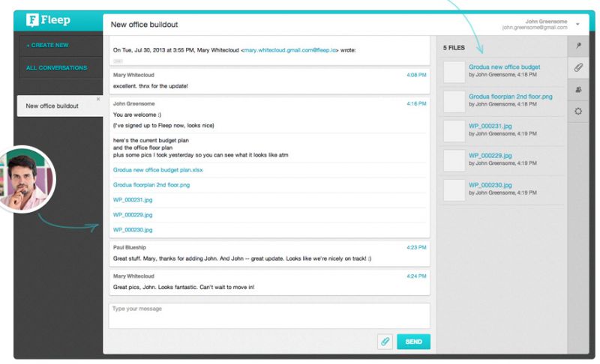
Task: Open WP_000229.jpg link in message
Action: click(133, 215)
